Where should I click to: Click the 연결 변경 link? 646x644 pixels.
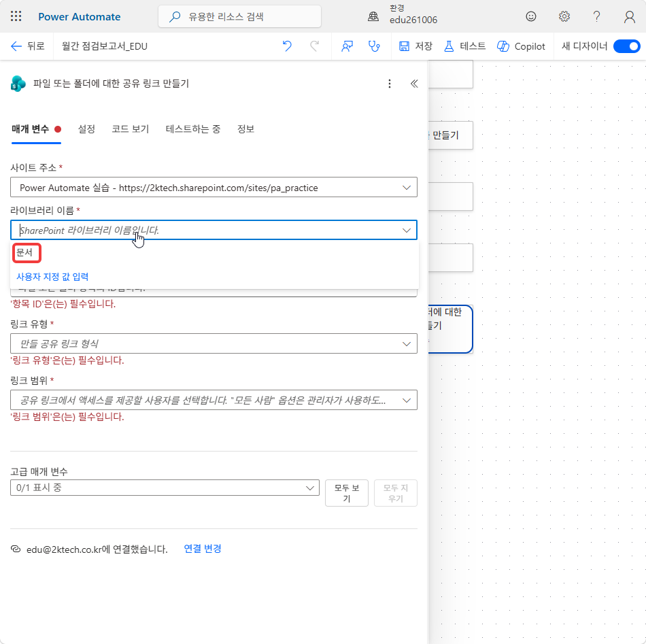point(202,549)
